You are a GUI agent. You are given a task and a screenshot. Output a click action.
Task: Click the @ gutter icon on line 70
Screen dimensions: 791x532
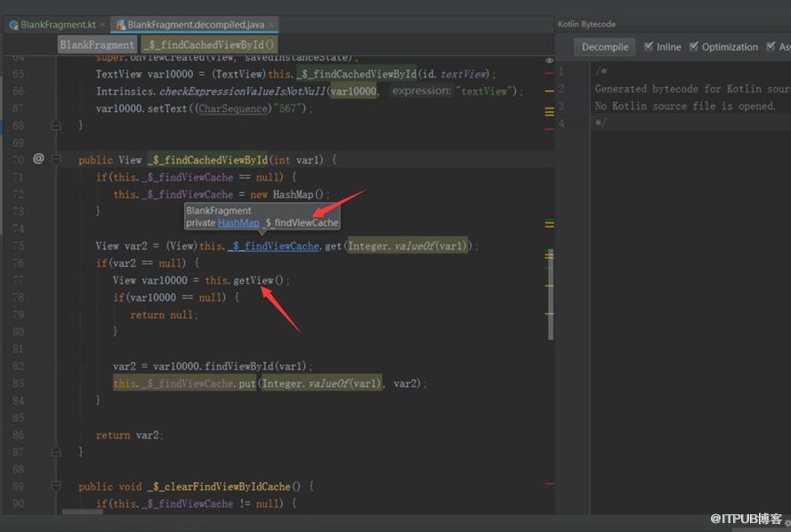38,159
